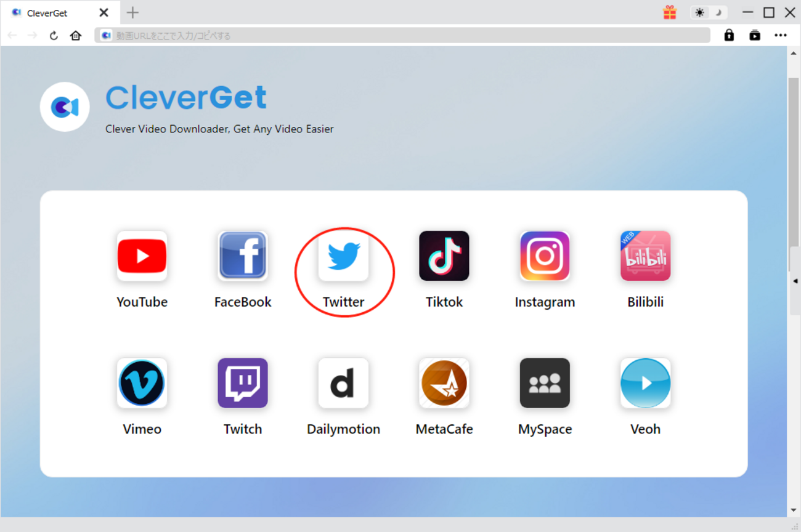The height and width of the screenshot is (532, 801).
Task: Maximize the CleverGet window
Action: tap(769, 12)
